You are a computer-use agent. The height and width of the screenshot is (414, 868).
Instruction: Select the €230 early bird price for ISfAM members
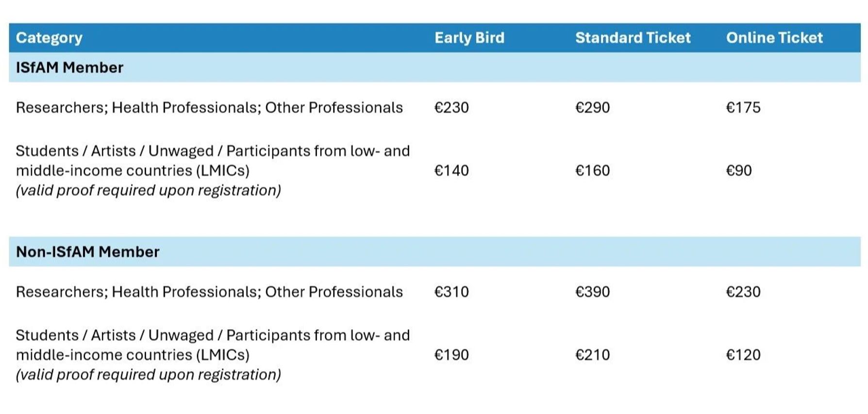451,107
